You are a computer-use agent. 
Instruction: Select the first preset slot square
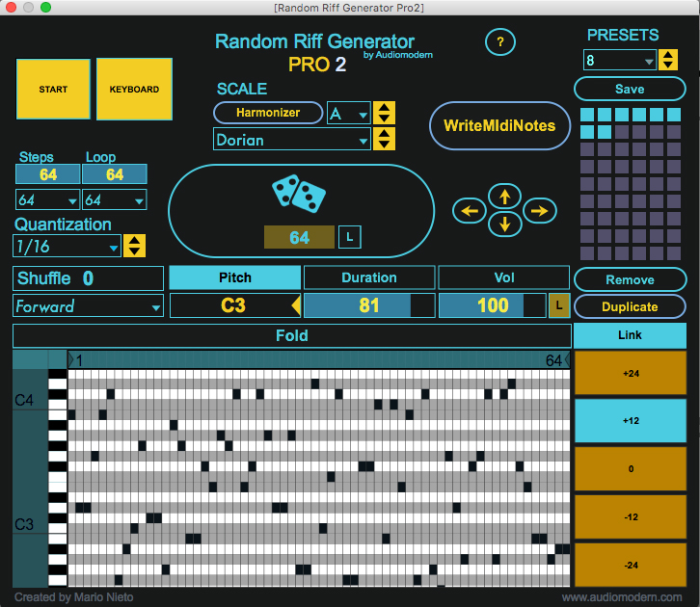[586, 115]
